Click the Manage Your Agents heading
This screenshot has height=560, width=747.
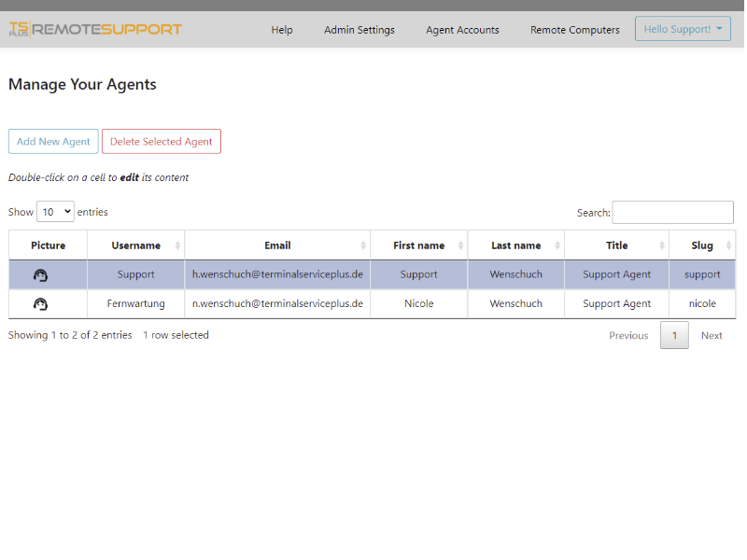[x=82, y=84]
